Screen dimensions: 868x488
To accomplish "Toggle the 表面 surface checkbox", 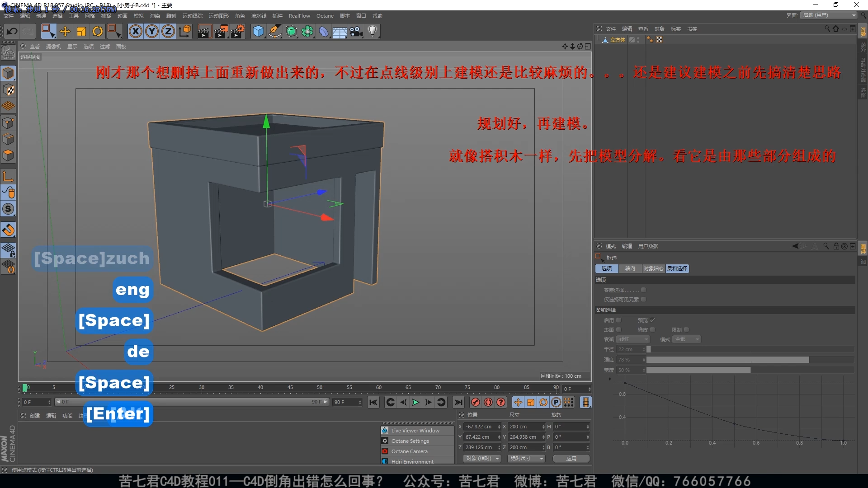I will coord(618,330).
